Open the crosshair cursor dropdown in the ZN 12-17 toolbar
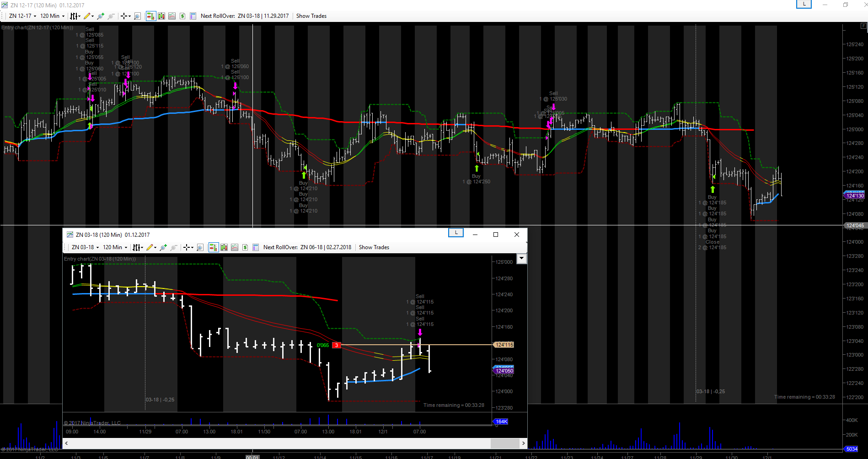Screen dimensions: 868x459 (125, 16)
